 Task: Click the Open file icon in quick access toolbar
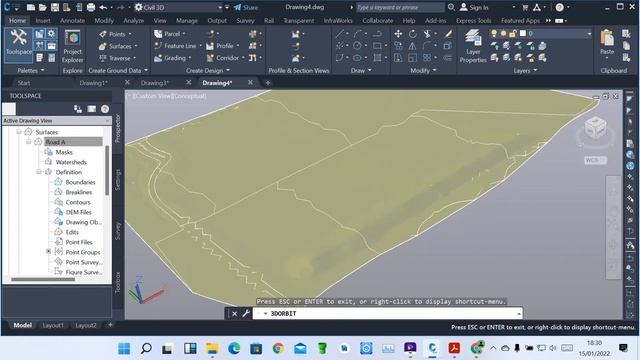coord(42,7)
